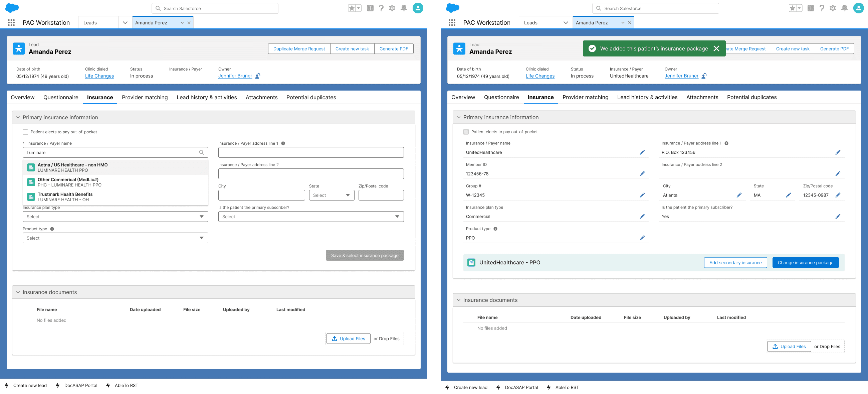This screenshot has width=868, height=394.
Task: Click Create new lead in left utility bar
Action: (26, 386)
